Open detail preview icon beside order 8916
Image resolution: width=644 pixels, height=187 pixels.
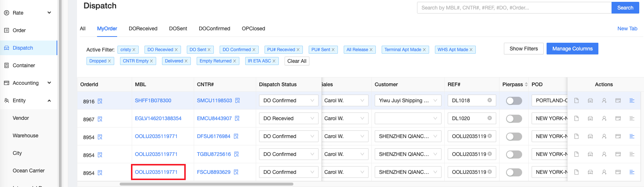tap(100, 102)
